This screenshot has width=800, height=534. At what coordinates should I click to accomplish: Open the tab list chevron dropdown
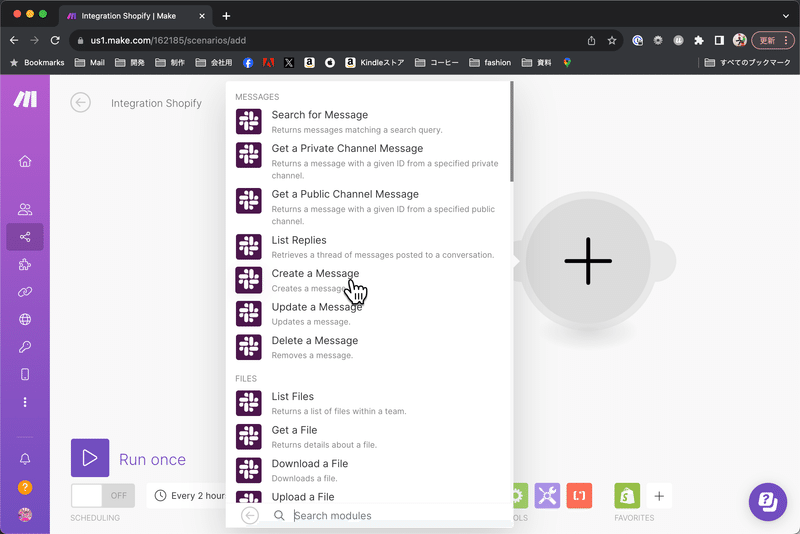786,16
